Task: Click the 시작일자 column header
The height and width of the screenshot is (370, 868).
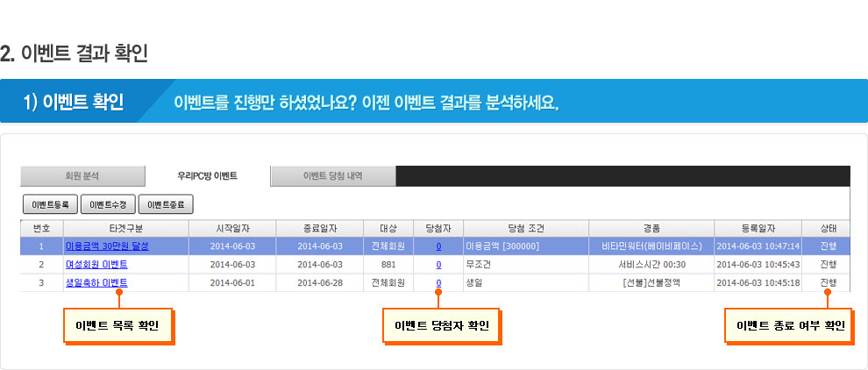Action: click(233, 228)
